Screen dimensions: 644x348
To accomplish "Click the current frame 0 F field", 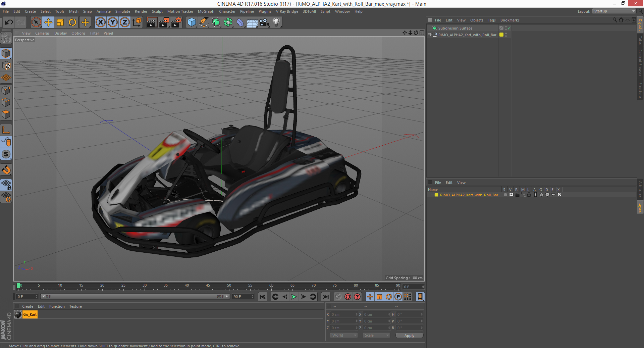I will point(27,297).
